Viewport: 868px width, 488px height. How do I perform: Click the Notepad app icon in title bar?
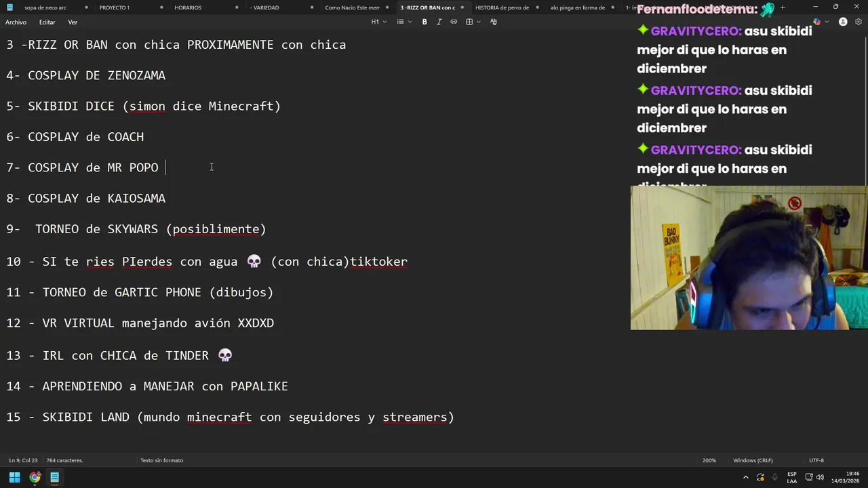(x=9, y=7)
